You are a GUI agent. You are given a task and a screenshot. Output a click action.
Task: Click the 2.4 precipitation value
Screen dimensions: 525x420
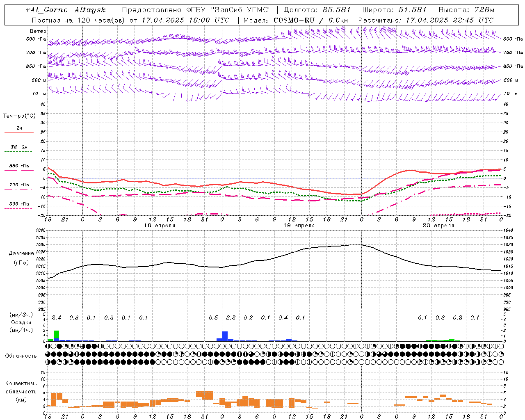point(56,317)
